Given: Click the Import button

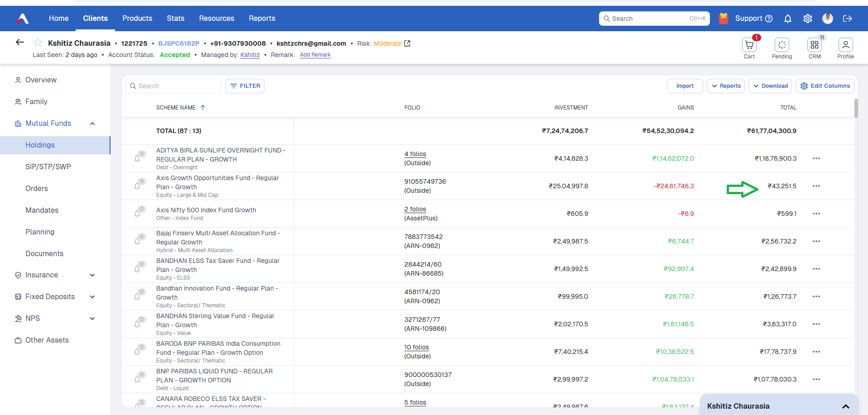Looking at the screenshot, I should click(x=685, y=86).
